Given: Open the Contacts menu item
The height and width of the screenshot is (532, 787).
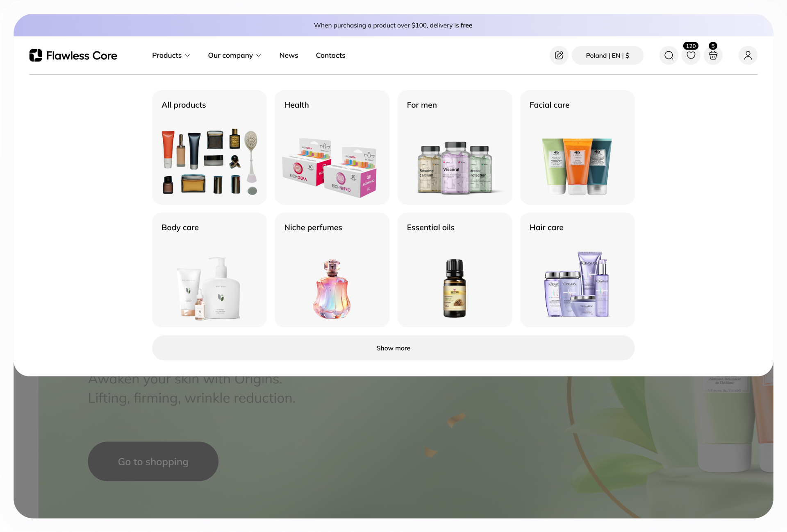Looking at the screenshot, I should pyautogui.click(x=330, y=55).
